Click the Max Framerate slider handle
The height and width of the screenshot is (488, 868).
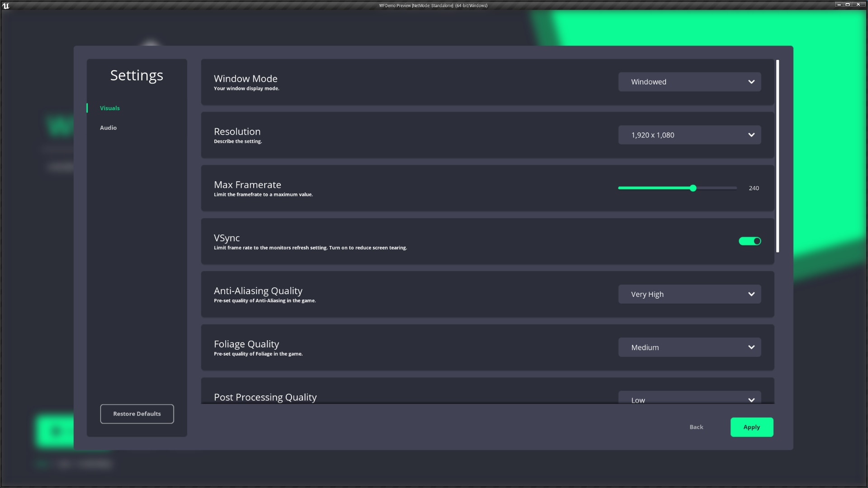693,188
